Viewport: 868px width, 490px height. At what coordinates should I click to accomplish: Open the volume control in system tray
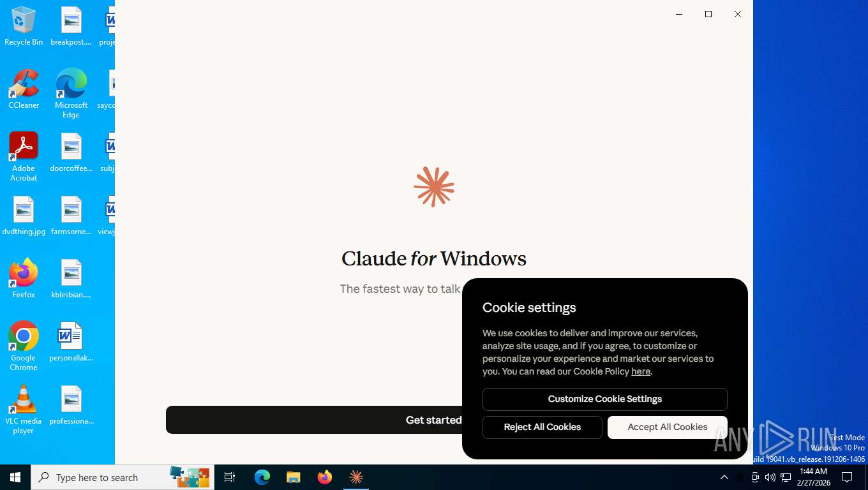[770, 477]
